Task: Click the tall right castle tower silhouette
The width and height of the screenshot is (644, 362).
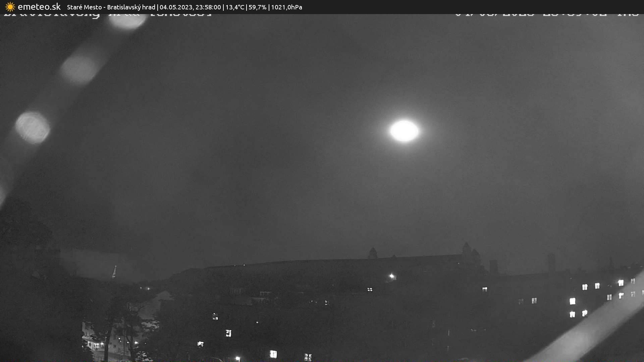Action: pyautogui.click(x=467, y=250)
